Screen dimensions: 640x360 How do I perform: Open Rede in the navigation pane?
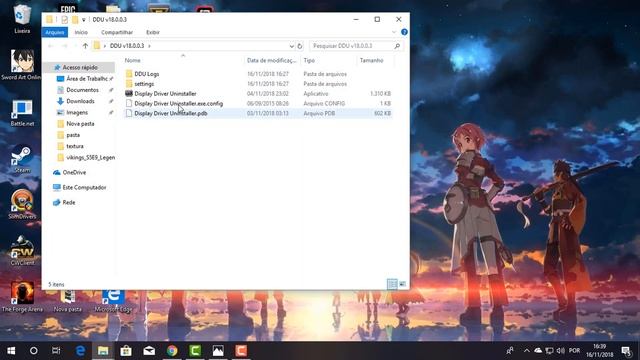[x=69, y=202]
